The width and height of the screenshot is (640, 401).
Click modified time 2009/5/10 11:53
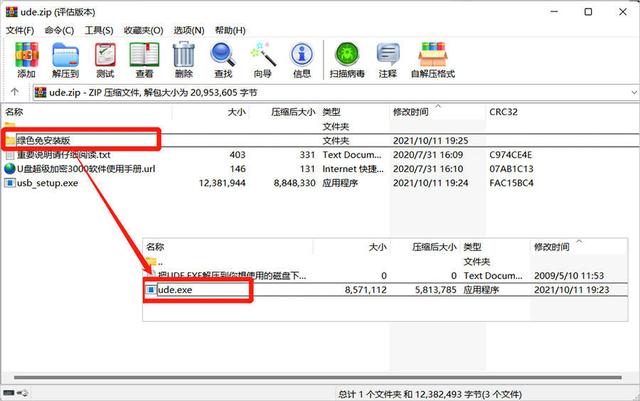569,276
